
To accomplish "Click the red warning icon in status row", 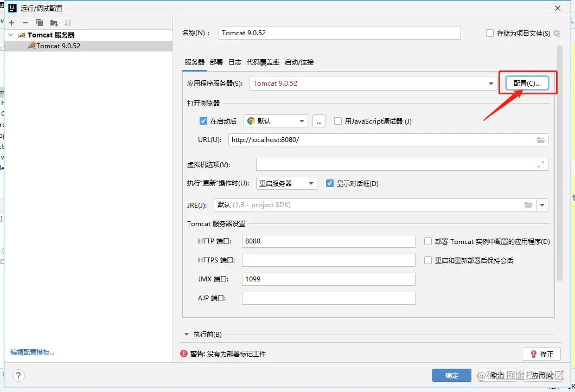I will click(184, 354).
